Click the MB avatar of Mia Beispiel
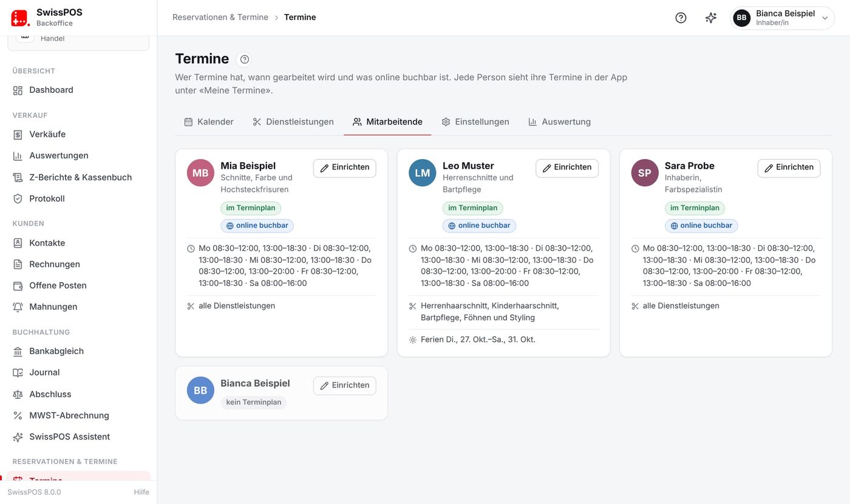The width and height of the screenshot is (850, 504). (x=200, y=173)
